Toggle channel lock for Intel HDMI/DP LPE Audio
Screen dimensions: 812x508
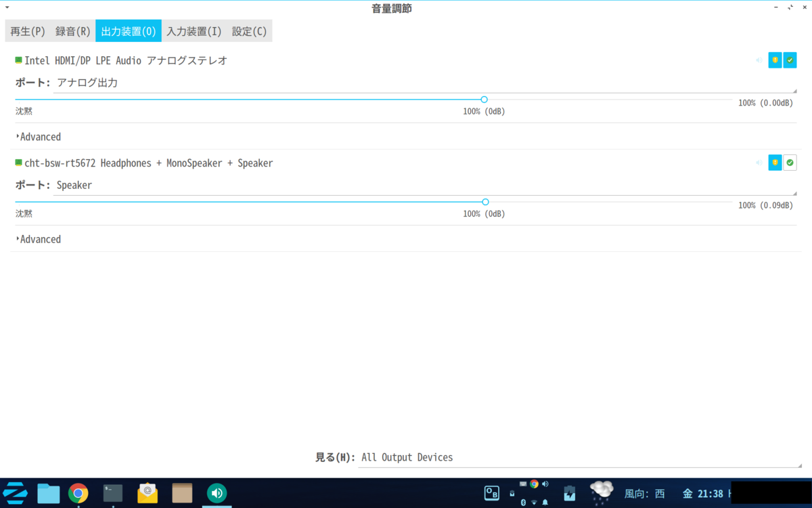775,60
